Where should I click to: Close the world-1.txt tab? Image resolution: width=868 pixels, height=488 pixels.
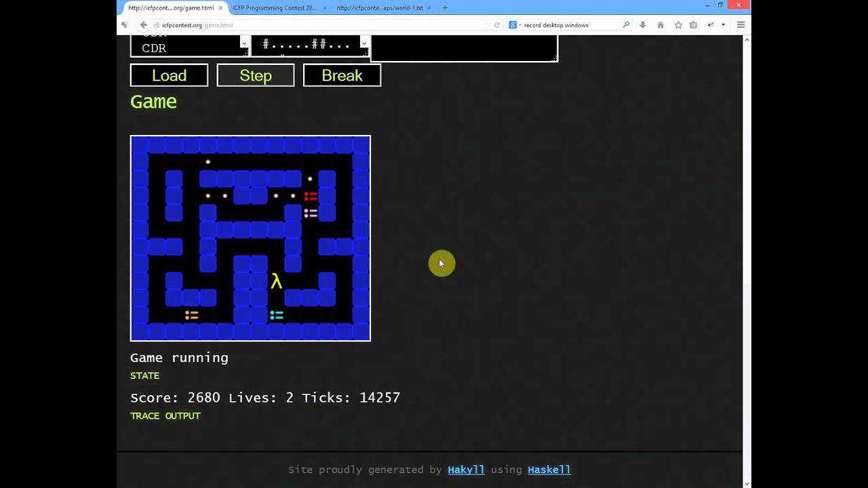tap(430, 8)
